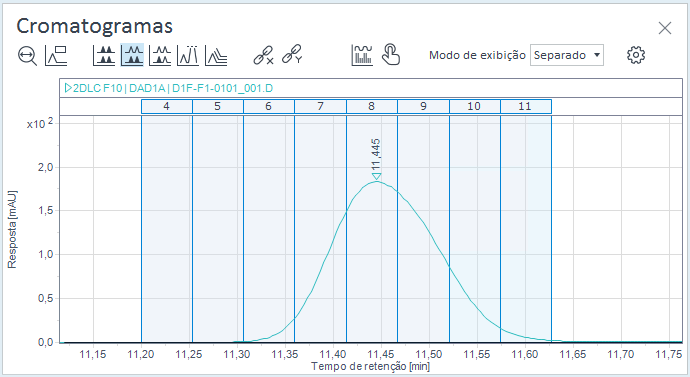Toggle the filled peaks display icon
Screen dimensions: 690x377
click(x=104, y=55)
